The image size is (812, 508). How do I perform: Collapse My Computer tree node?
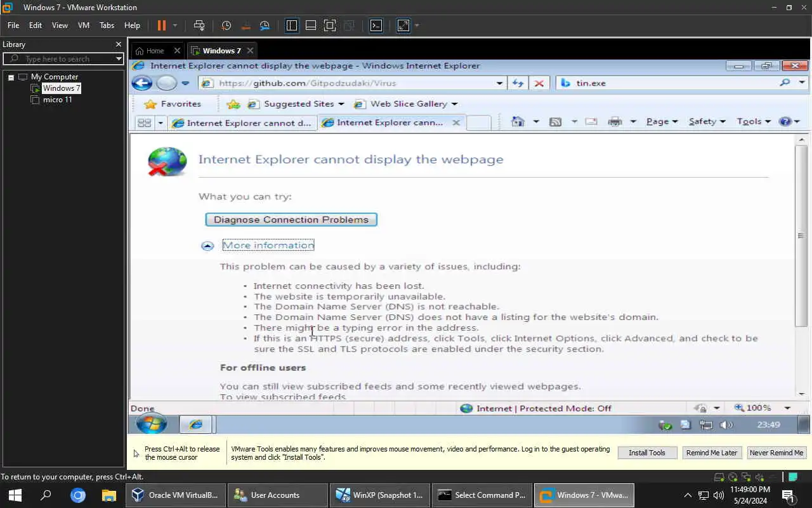(x=11, y=77)
